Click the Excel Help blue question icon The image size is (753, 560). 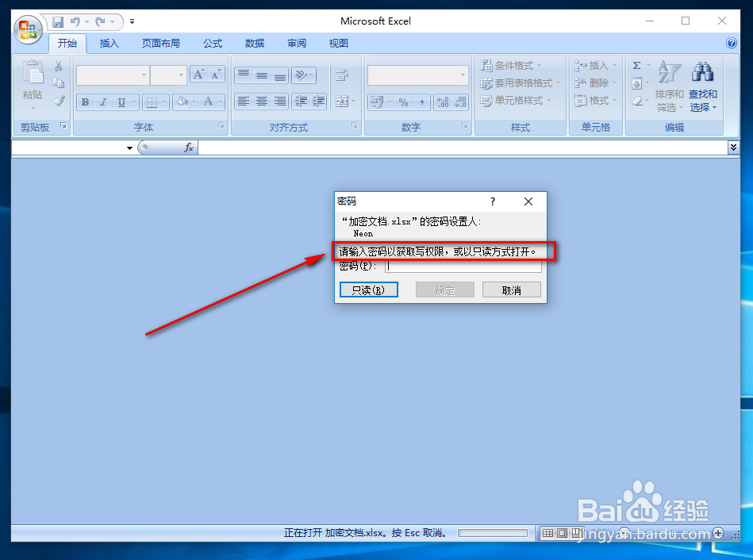[732, 43]
